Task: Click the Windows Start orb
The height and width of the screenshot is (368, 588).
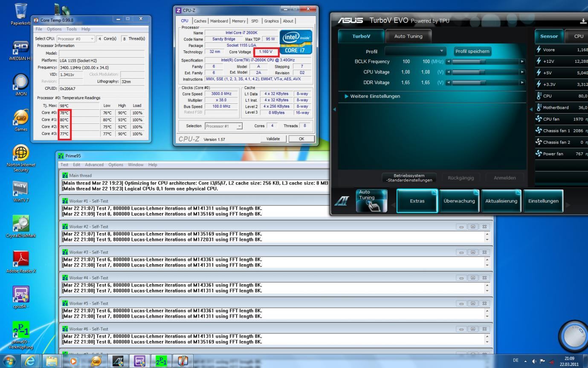Action: [9, 361]
